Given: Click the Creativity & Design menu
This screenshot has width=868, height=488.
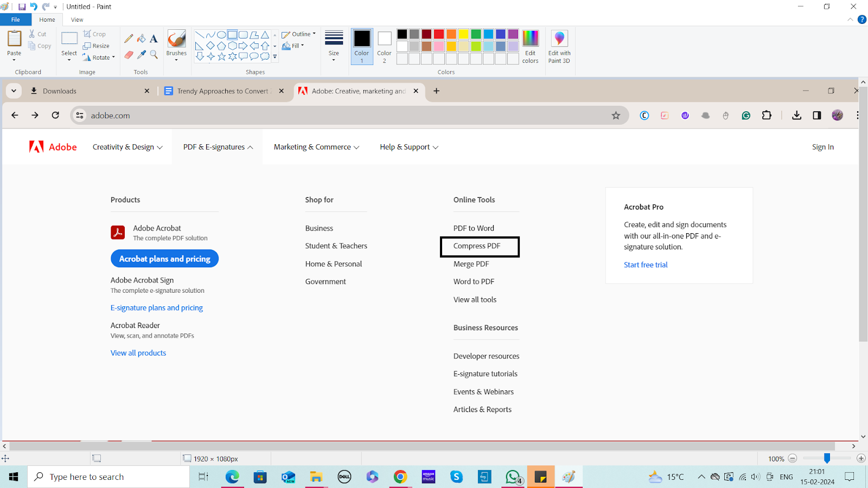Looking at the screenshot, I should pos(127,147).
